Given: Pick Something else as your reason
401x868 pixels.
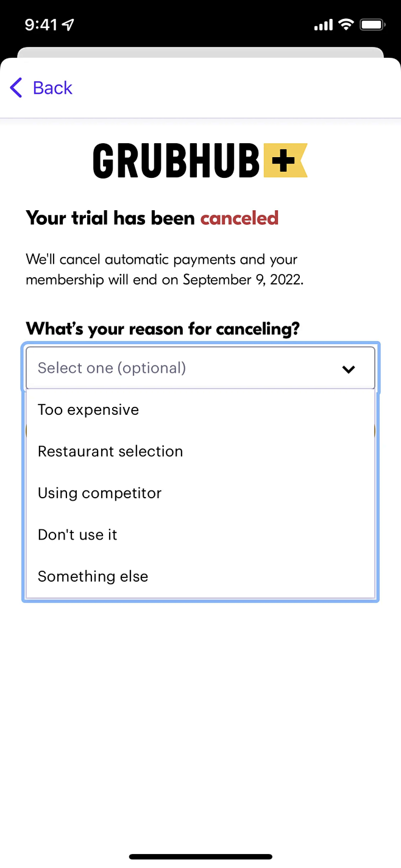Looking at the screenshot, I should tap(93, 576).
